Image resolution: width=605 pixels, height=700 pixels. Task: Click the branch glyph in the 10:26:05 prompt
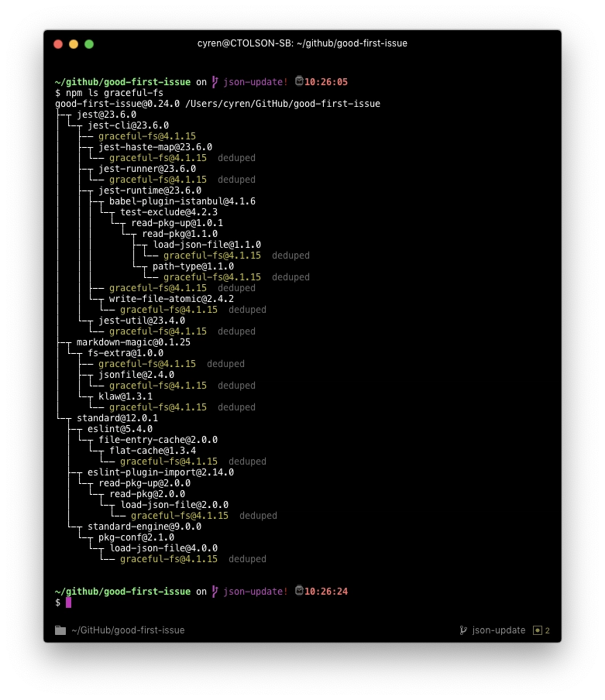[x=215, y=82]
